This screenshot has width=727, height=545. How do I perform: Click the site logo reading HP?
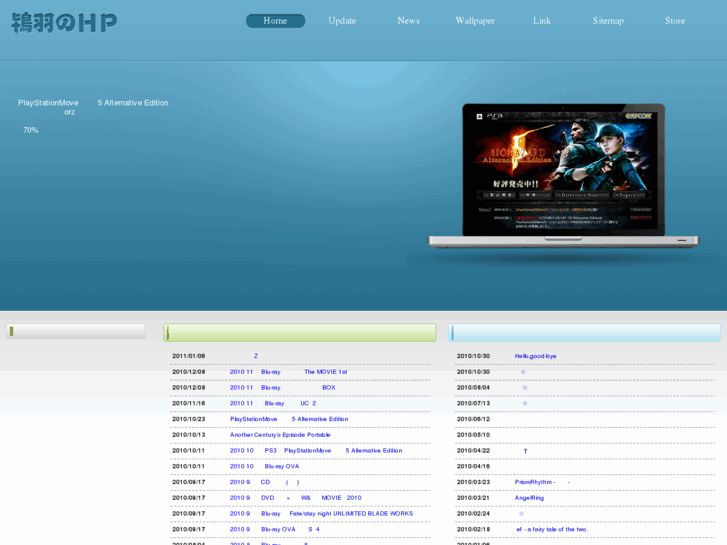pyautogui.click(x=64, y=23)
